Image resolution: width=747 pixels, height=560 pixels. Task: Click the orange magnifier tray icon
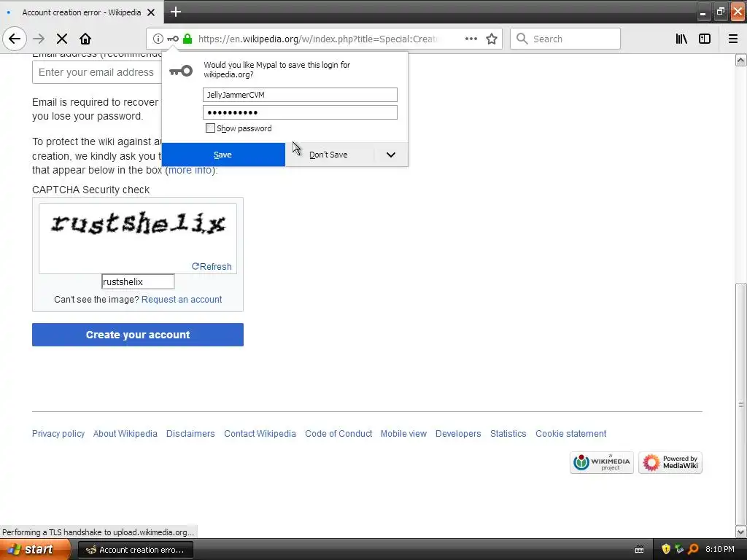[693, 549]
